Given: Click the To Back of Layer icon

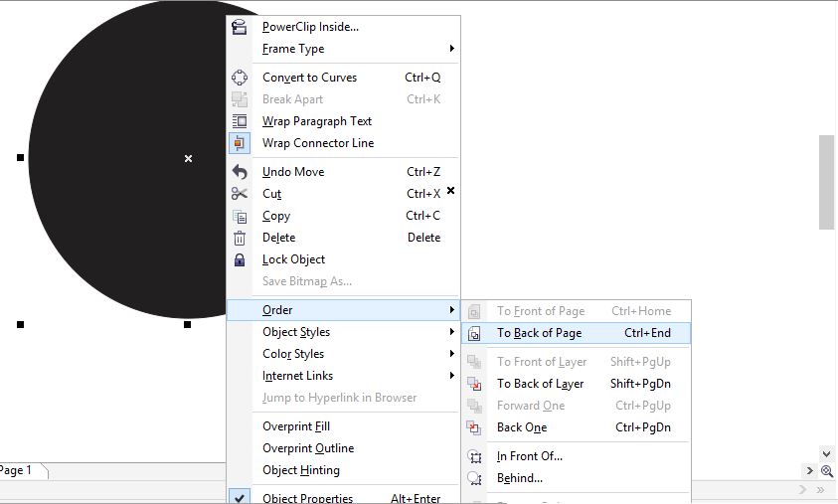Looking at the screenshot, I should pos(474,384).
